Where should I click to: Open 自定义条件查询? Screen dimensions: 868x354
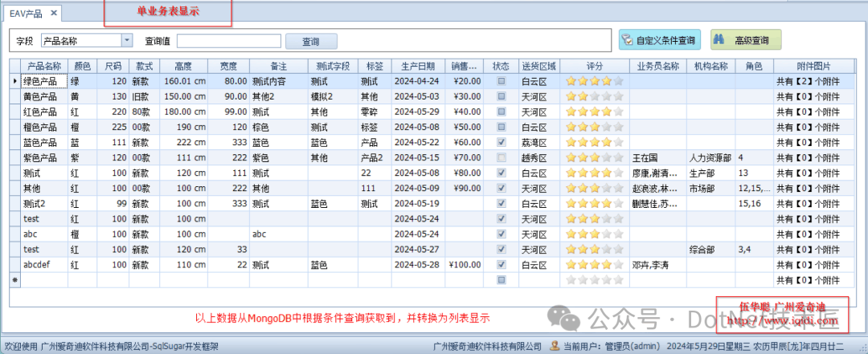coord(660,40)
